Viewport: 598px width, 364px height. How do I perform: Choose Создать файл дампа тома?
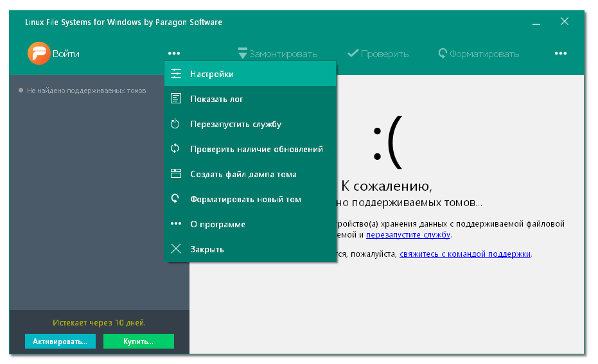tap(251, 174)
